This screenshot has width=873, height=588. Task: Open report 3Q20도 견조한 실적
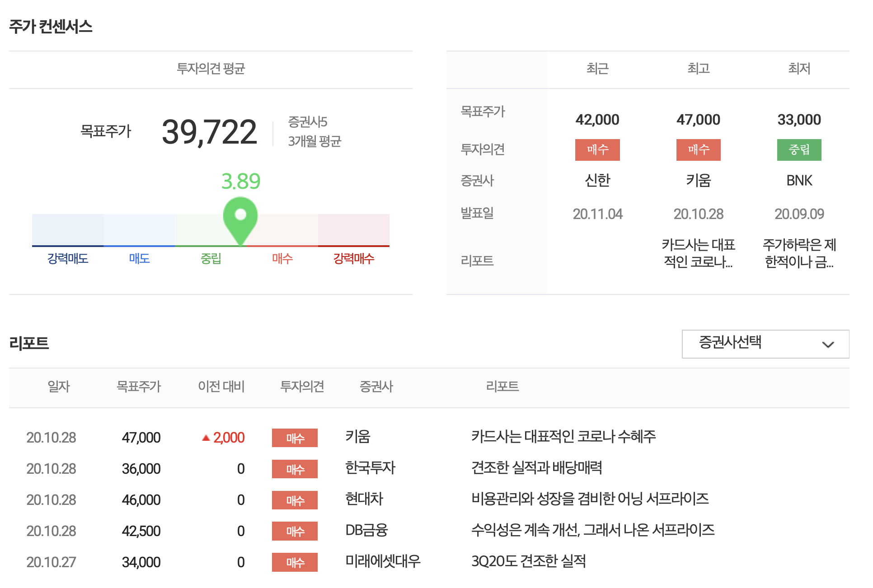[528, 561]
